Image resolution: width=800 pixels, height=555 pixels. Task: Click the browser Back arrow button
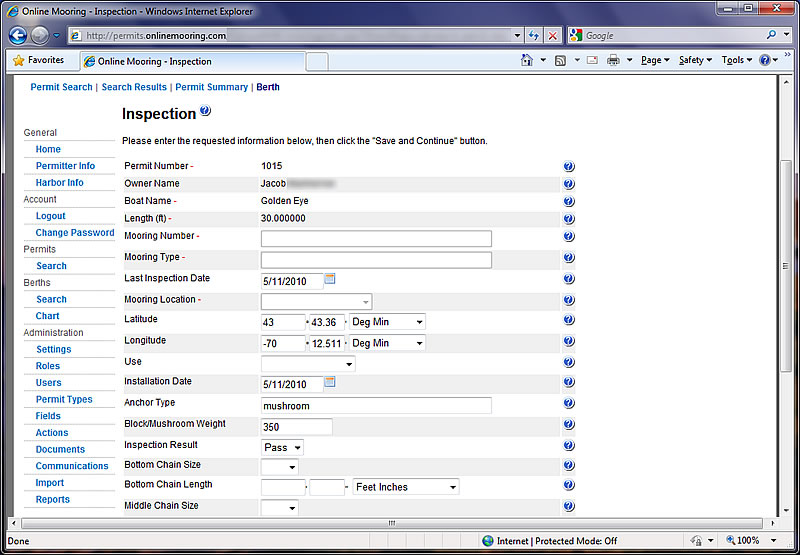click(17, 35)
